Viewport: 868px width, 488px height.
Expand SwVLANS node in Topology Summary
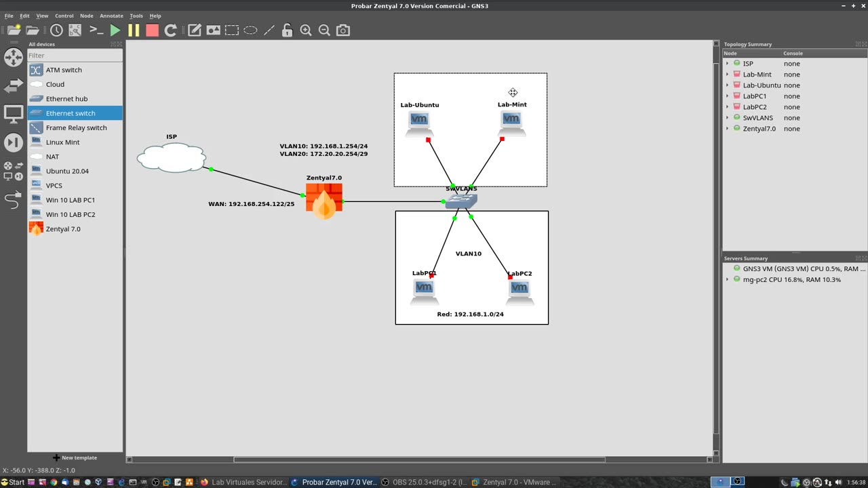tap(727, 118)
